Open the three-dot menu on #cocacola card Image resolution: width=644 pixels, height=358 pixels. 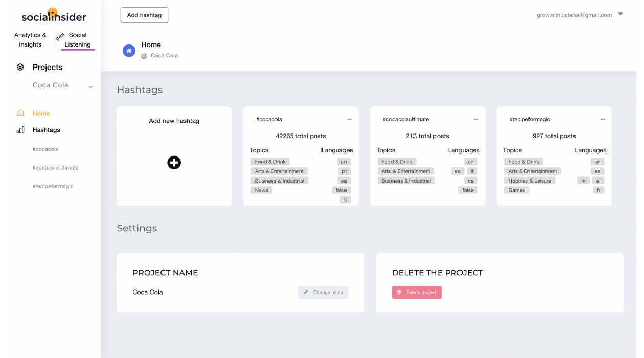click(x=349, y=119)
